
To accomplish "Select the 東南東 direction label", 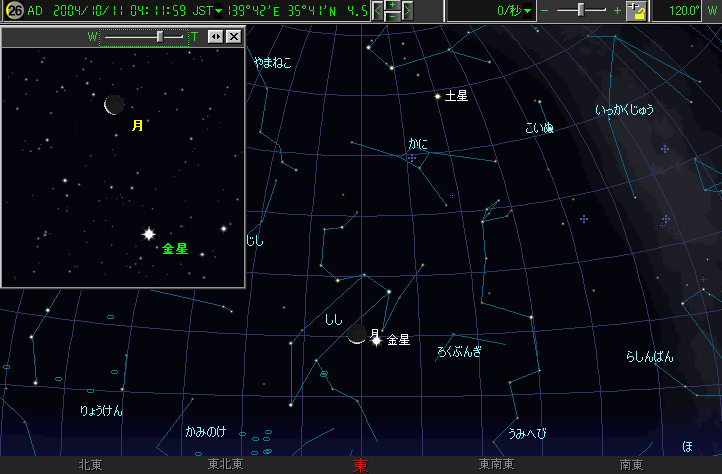I will point(497,465).
